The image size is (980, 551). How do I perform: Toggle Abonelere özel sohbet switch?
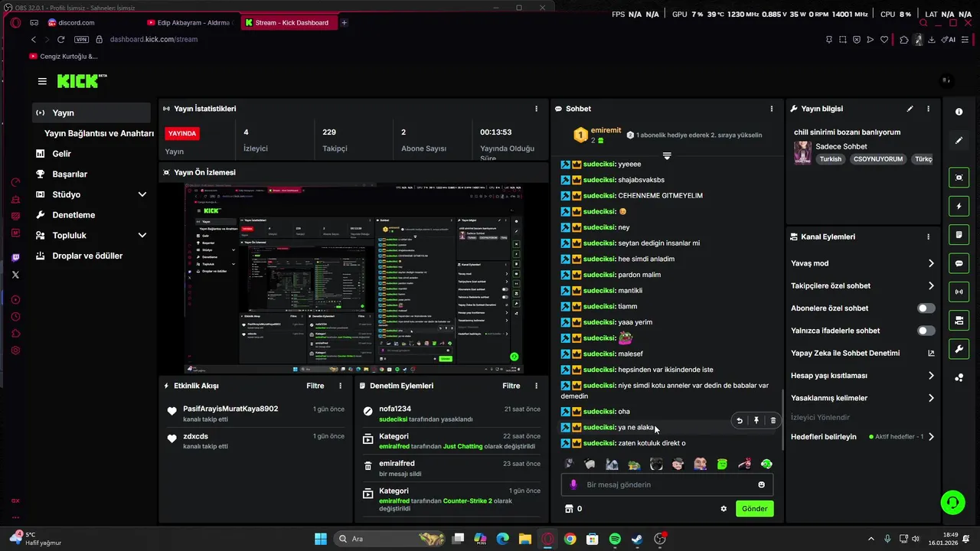point(926,308)
